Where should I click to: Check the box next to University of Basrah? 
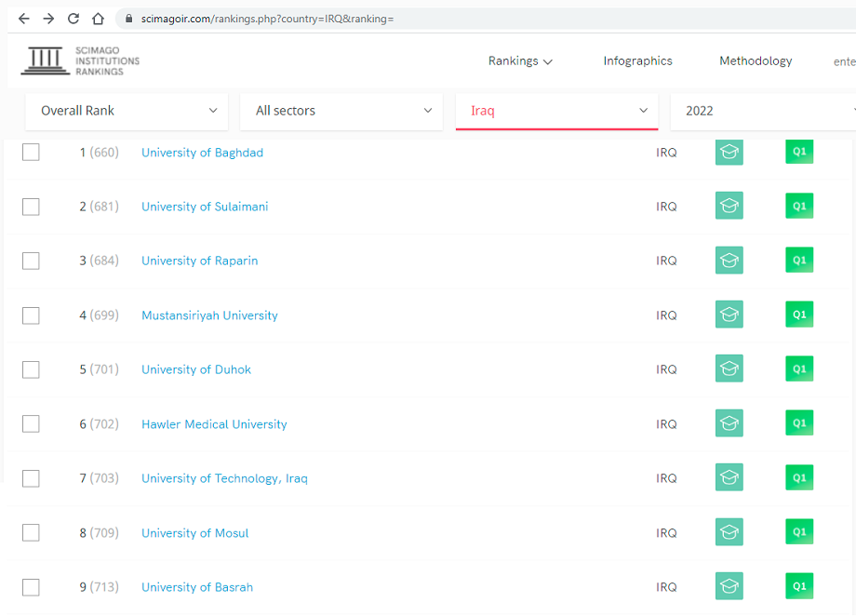tap(31, 587)
